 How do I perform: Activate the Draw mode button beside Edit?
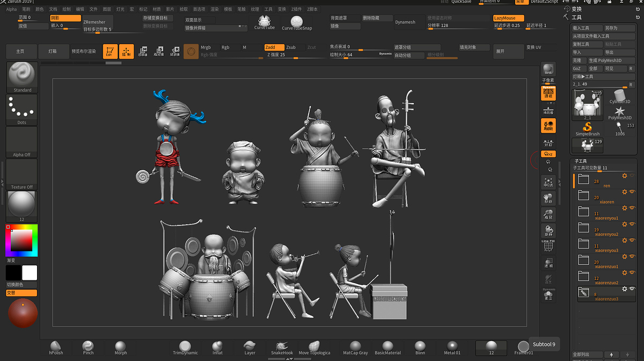[x=127, y=52]
